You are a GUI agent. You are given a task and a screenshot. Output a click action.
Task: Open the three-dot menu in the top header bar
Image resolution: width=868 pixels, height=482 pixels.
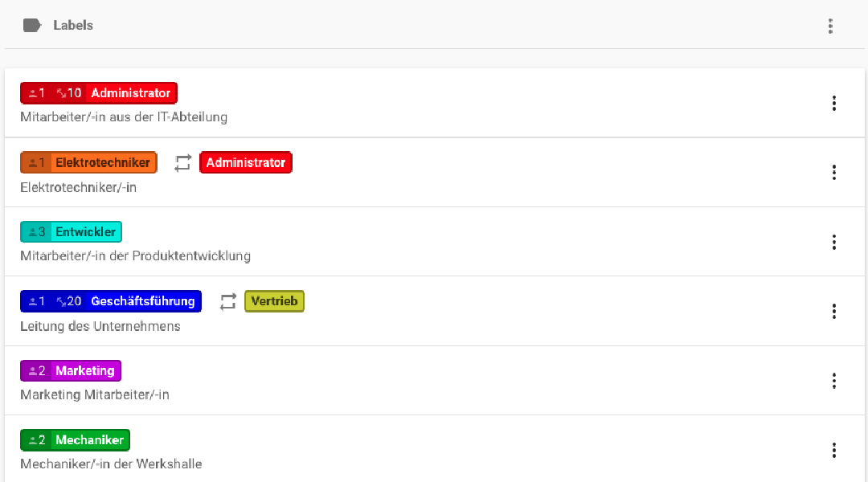(830, 25)
